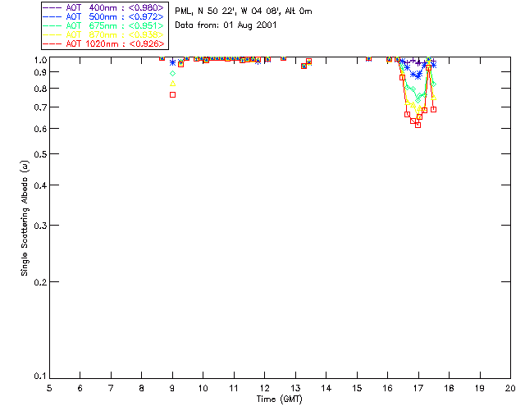
Task: Click the AOT 870nm legend entry
Action: click(103, 34)
